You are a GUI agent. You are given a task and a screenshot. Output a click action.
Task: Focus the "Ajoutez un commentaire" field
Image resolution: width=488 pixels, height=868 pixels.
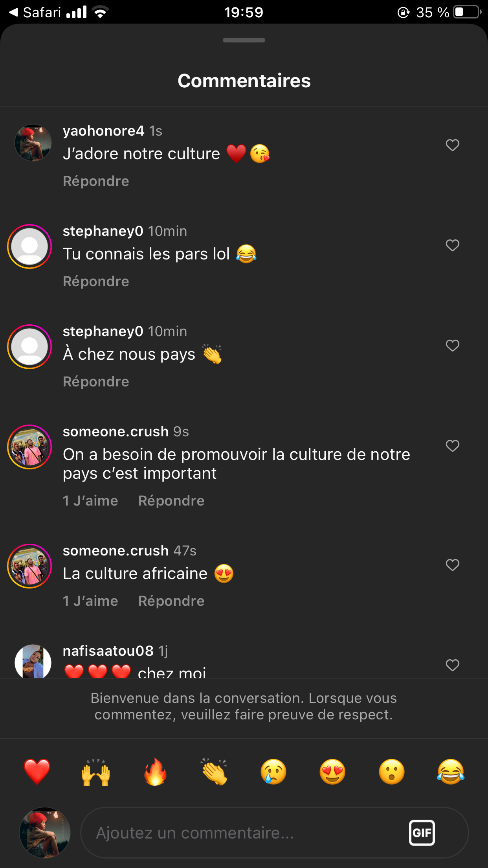tap(244, 833)
